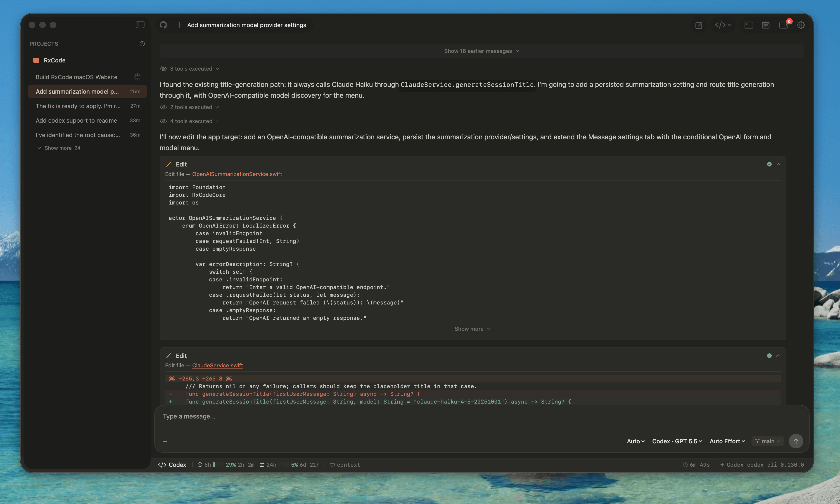The image size is (840, 504).
Task: Open the GitHub icon in the toolbar
Action: pyautogui.click(x=163, y=25)
